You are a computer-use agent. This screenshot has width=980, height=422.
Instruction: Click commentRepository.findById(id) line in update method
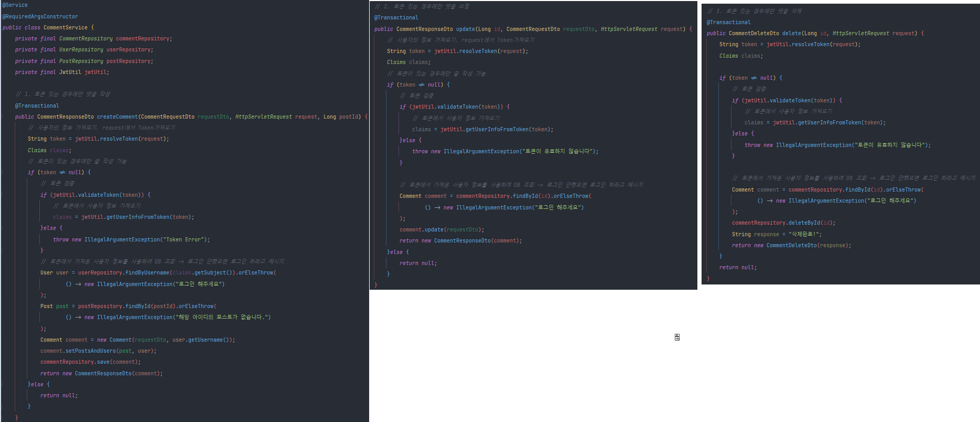(496, 196)
